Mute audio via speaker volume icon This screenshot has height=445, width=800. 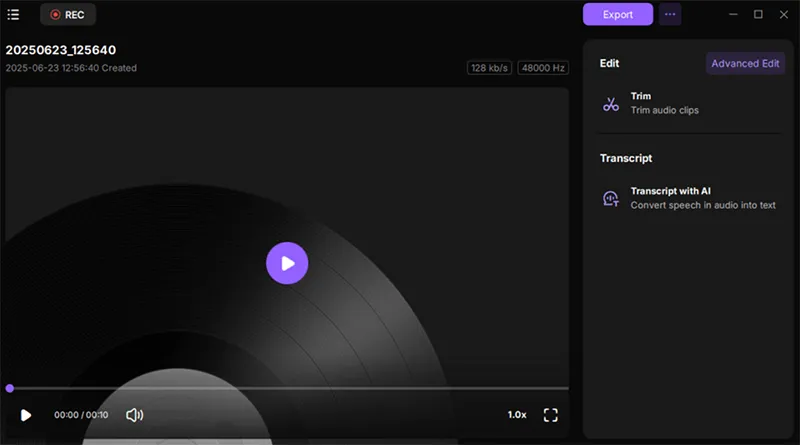[134, 415]
